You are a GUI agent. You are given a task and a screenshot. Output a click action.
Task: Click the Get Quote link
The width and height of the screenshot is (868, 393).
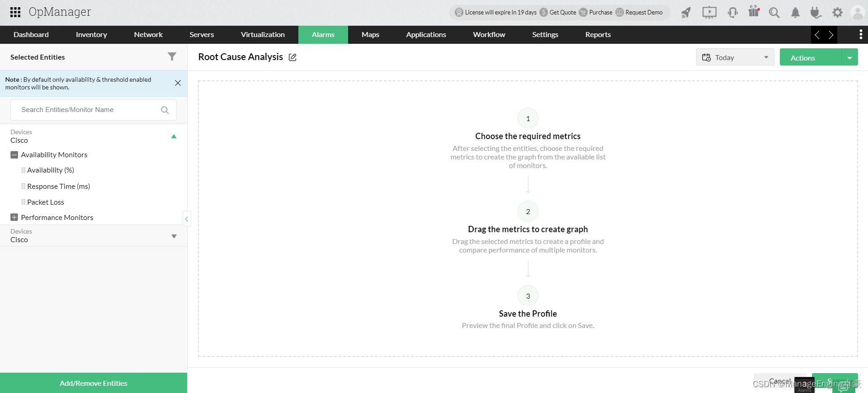click(563, 12)
